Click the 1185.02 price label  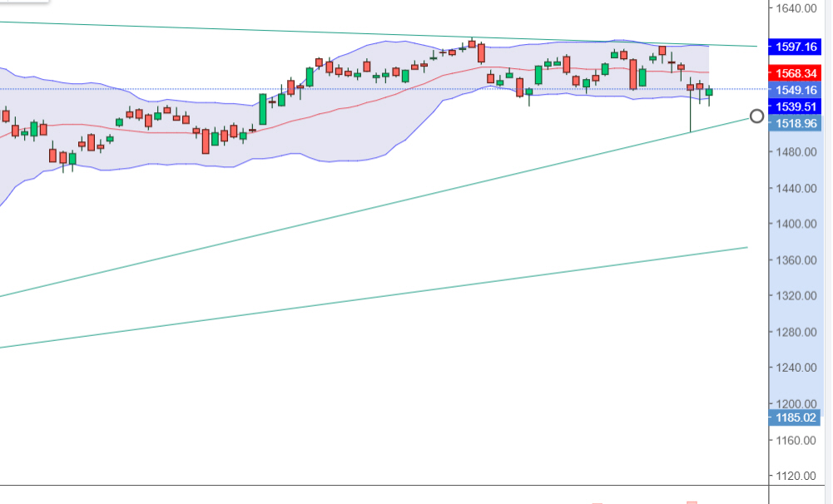[796, 418]
